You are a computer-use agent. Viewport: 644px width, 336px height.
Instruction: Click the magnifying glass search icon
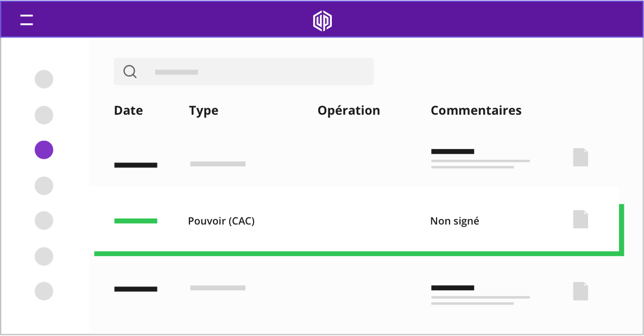click(x=130, y=72)
